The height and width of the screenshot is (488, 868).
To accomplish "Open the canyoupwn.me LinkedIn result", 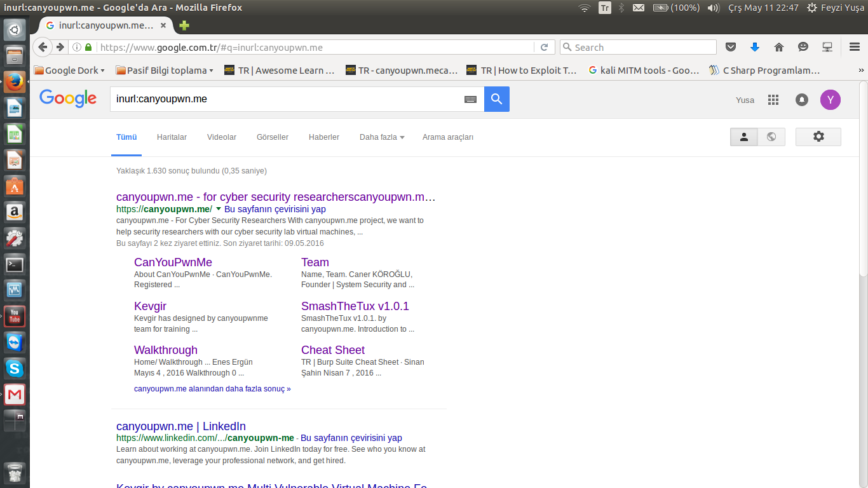I will [x=181, y=426].
